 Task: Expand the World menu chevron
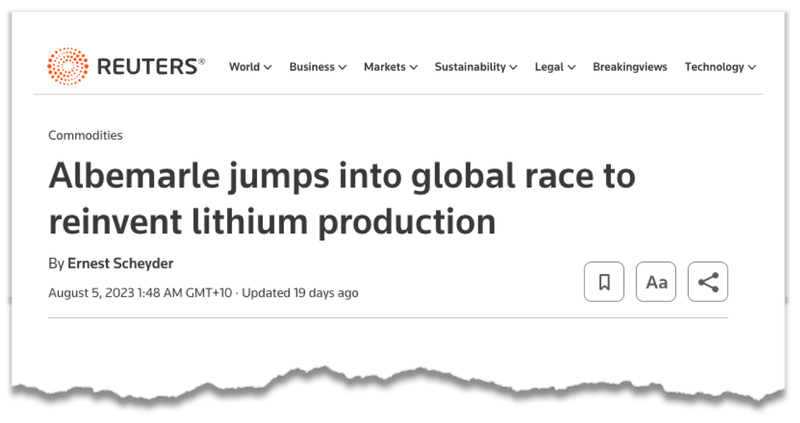268,67
